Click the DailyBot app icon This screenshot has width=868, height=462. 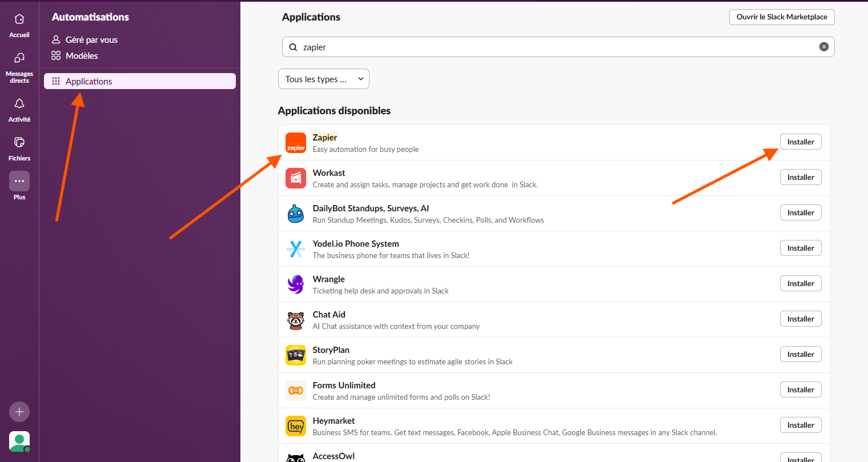click(x=296, y=214)
